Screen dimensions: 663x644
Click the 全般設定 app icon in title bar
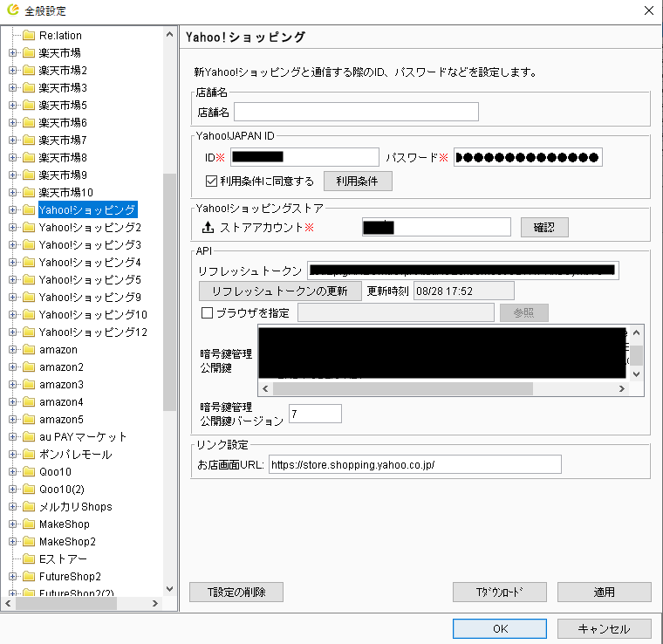pyautogui.click(x=13, y=10)
